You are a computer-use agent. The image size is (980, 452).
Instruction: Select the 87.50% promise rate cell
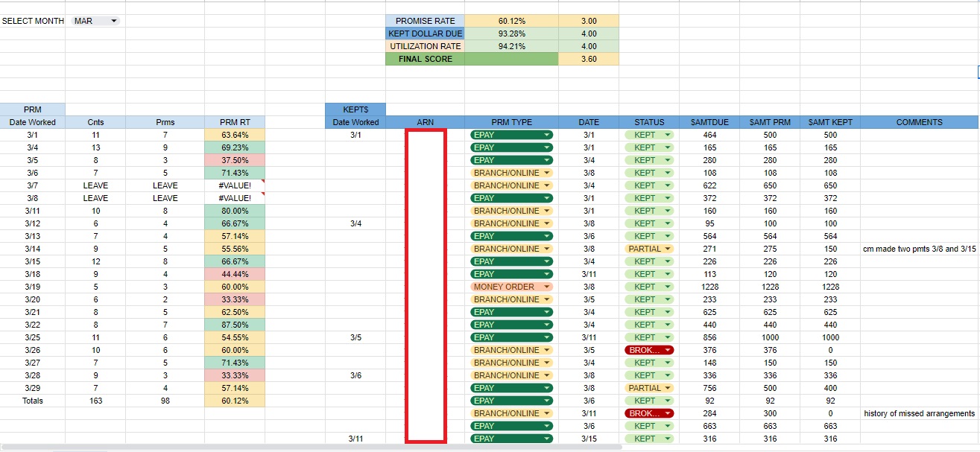pyautogui.click(x=235, y=325)
